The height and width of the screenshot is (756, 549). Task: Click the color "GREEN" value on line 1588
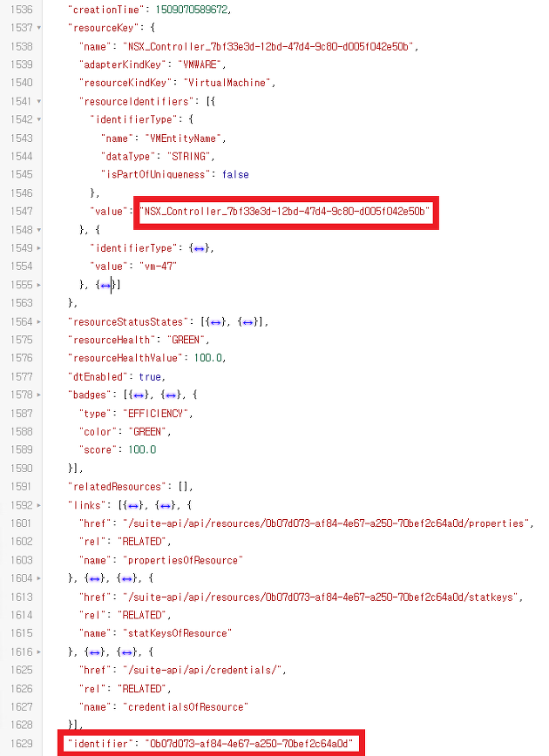pyautogui.click(x=147, y=432)
